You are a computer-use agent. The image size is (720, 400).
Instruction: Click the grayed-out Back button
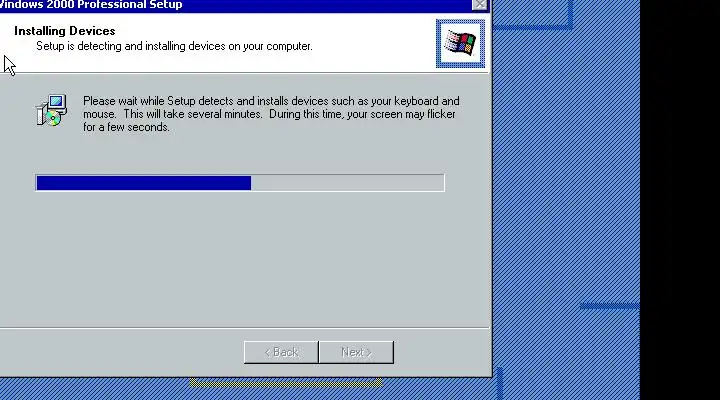pyautogui.click(x=281, y=352)
